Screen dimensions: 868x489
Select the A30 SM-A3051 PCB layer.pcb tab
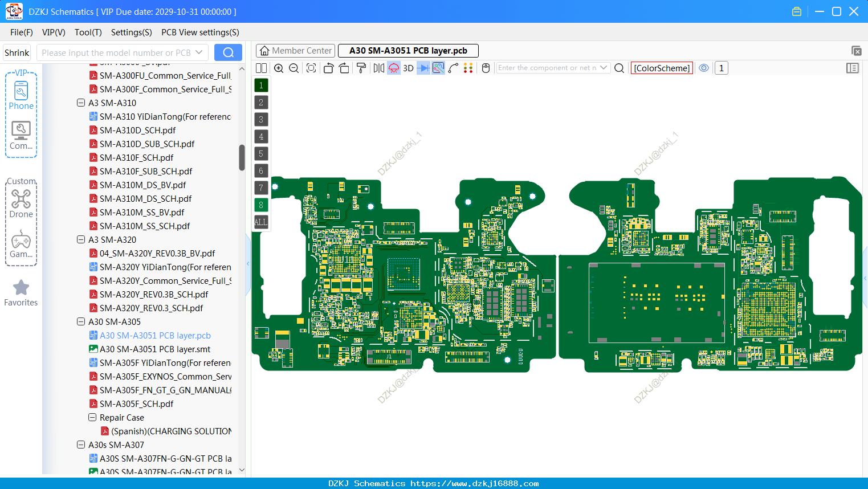408,51
